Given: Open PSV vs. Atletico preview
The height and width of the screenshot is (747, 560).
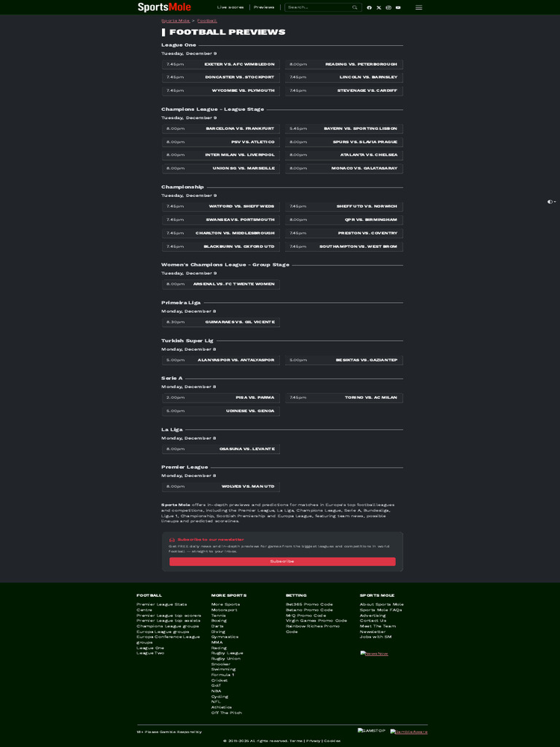Looking at the screenshot, I should pos(221,142).
